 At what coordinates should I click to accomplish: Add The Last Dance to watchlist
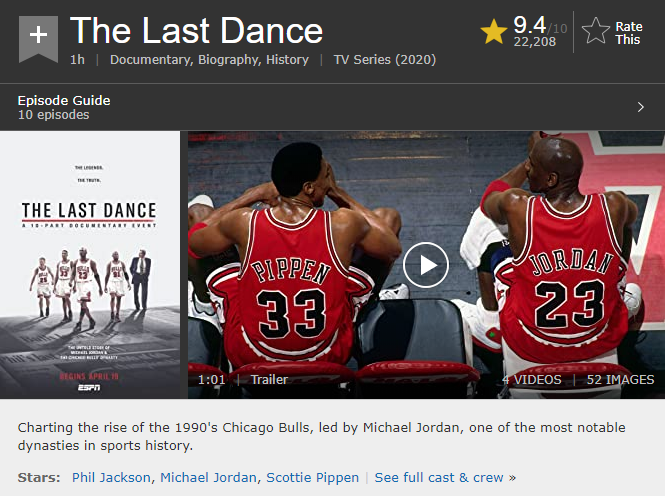tap(37, 36)
